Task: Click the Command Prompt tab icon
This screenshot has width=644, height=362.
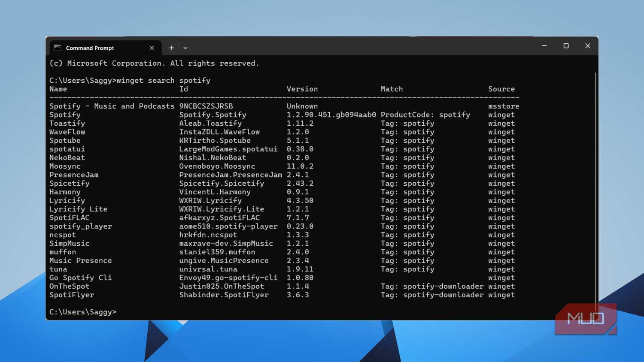Action: pos(58,48)
